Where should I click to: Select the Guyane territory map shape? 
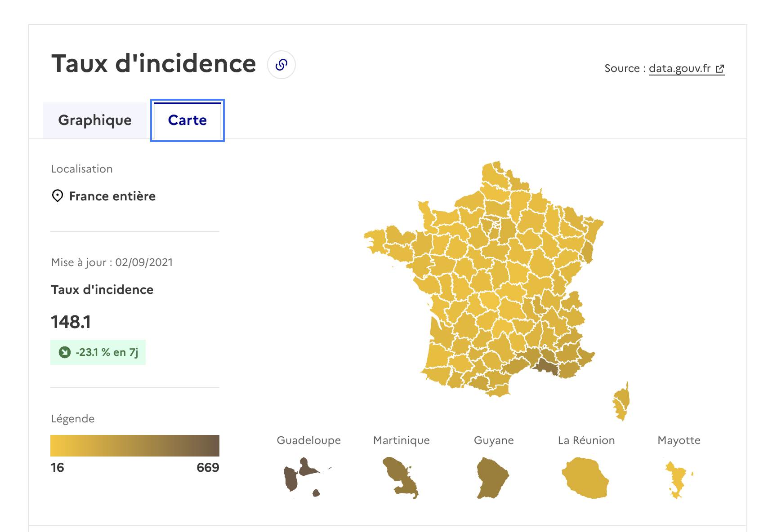click(492, 478)
